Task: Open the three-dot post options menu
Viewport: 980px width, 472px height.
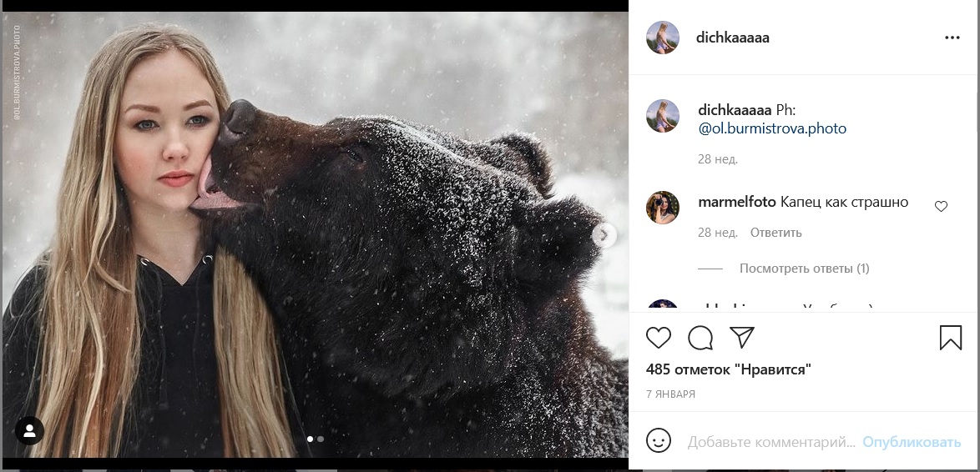Action: click(952, 38)
